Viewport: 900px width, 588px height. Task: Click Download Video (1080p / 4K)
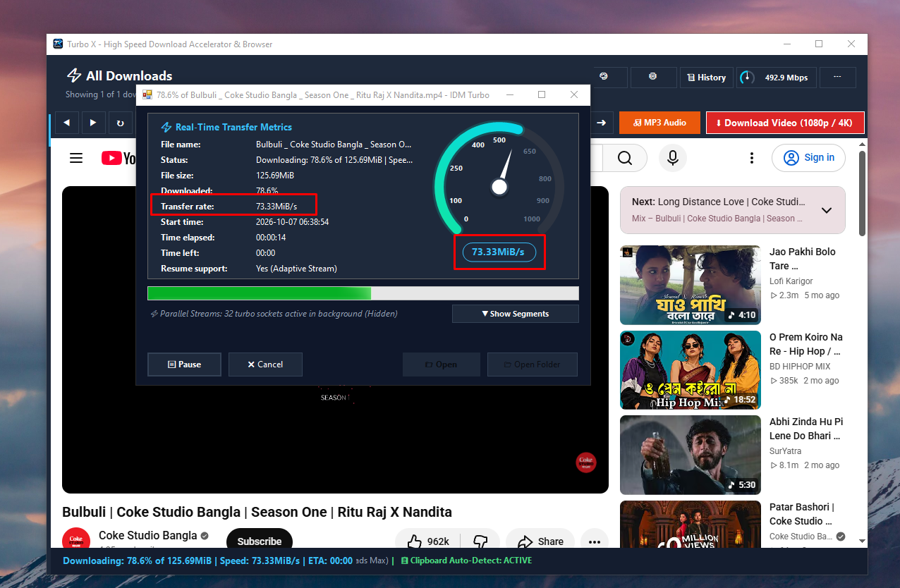pyautogui.click(x=784, y=123)
